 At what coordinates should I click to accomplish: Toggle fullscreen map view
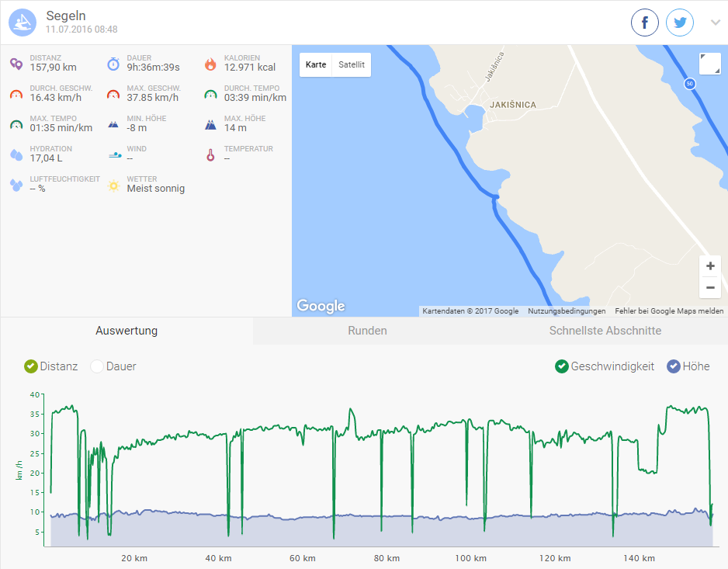click(709, 64)
